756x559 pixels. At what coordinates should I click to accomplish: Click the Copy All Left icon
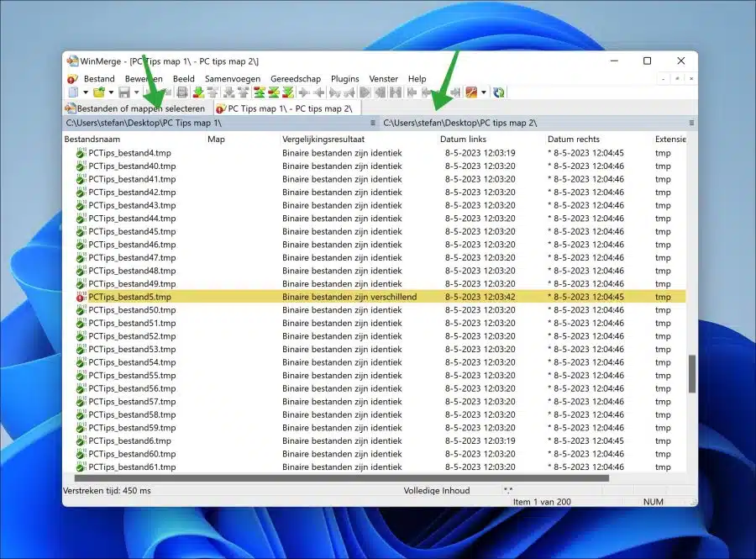click(x=380, y=92)
